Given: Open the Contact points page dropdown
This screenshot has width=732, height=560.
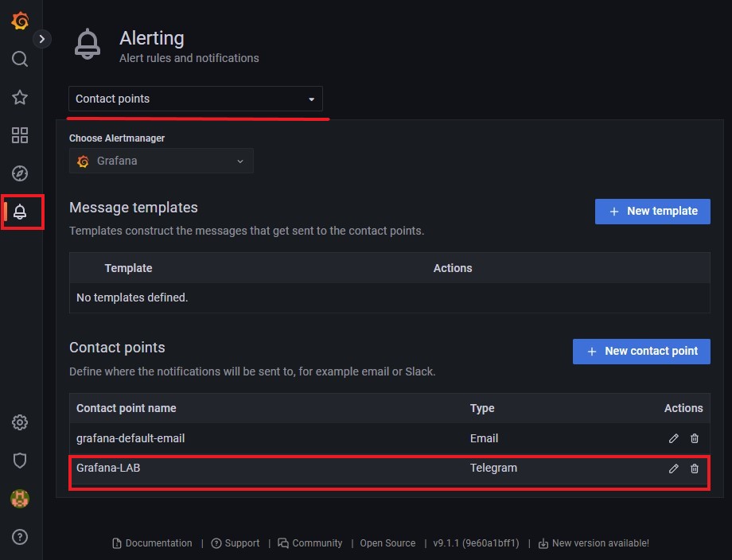Looking at the screenshot, I should click(196, 99).
